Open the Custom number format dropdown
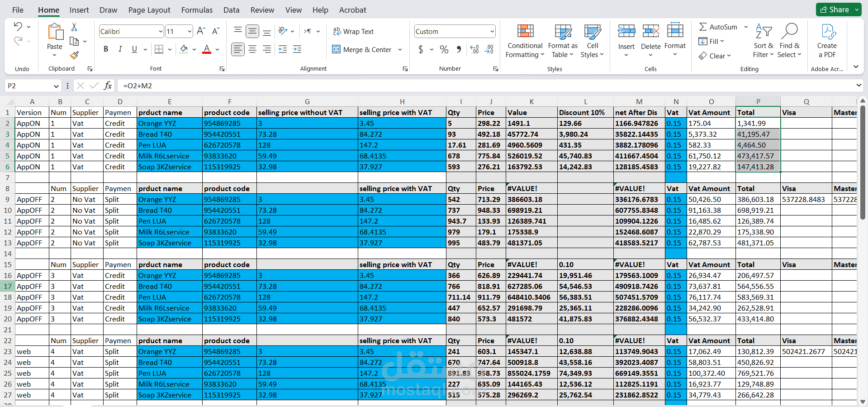 pyautogui.click(x=492, y=31)
